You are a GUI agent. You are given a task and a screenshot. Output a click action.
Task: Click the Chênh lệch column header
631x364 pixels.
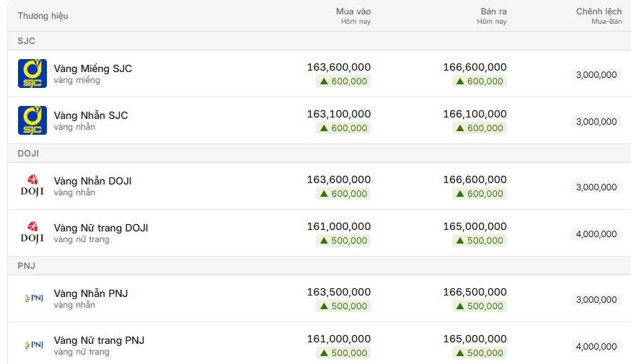pos(599,16)
